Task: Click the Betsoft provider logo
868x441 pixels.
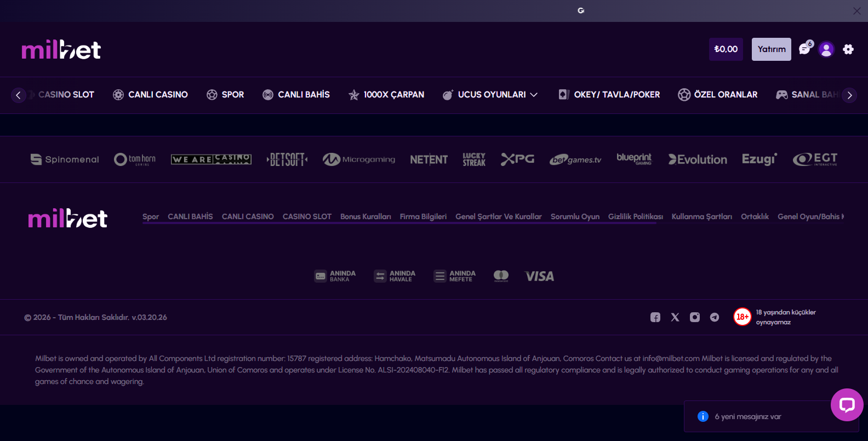Action: click(x=287, y=159)
